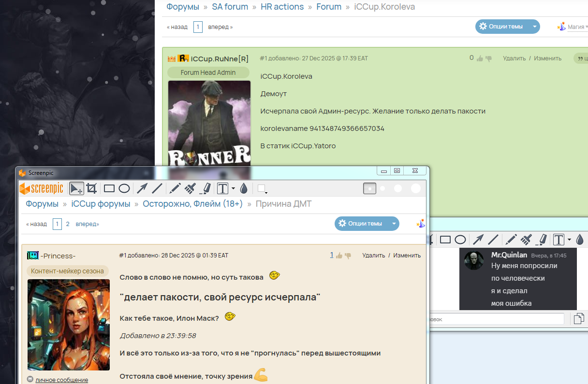Image resolution: width=588 pixels, height=384 pixels.
Task: Select the move/pointer tool in front Screenpic window
Action: 76,188
